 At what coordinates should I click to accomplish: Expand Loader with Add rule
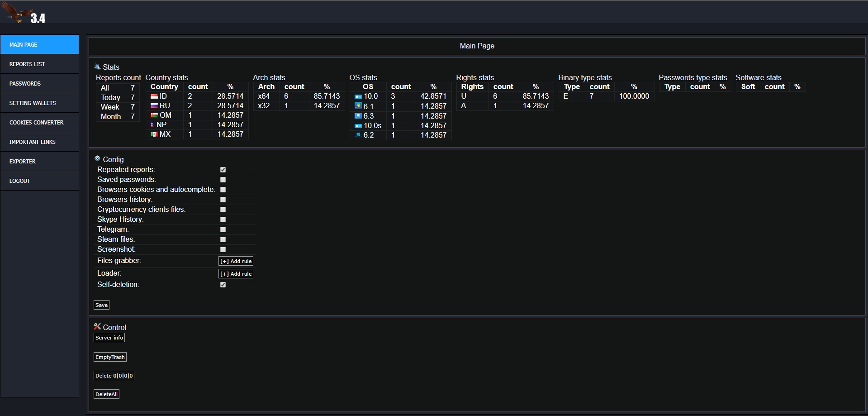(236, 274)
